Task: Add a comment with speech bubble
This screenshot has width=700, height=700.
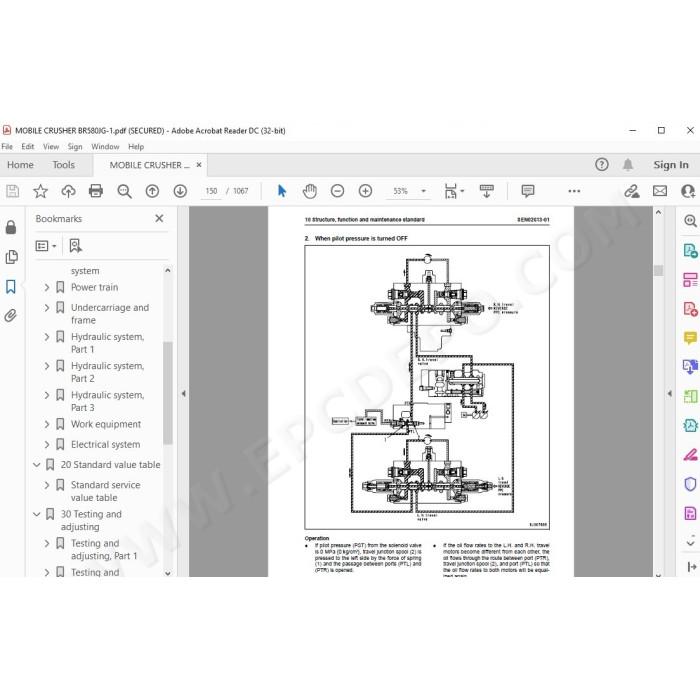Action: pyautogui.click(x=528, y=191)
